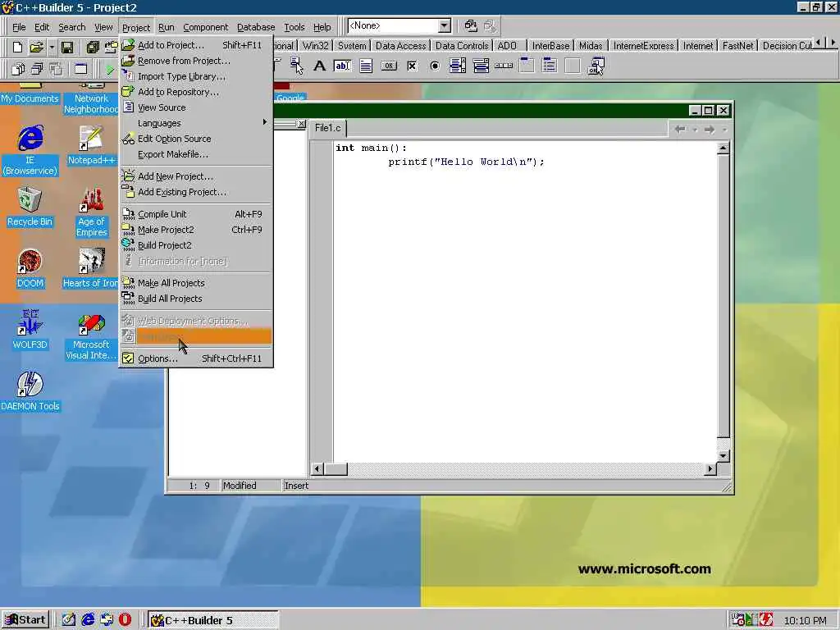
Task: Switch to the Data Access palette tab
Action: (x=400, y=46)
